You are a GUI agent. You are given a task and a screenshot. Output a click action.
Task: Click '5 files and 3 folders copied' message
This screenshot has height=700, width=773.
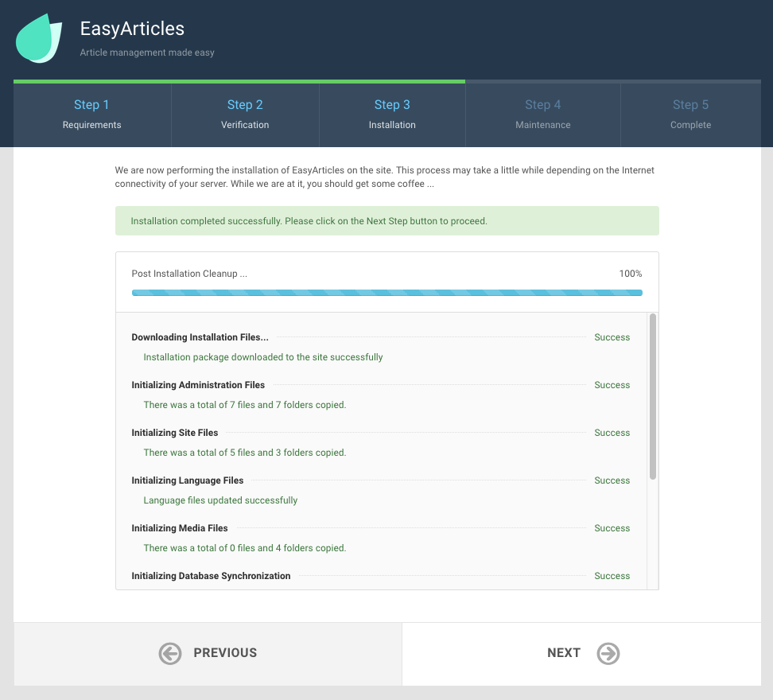[x=244, y=453]
